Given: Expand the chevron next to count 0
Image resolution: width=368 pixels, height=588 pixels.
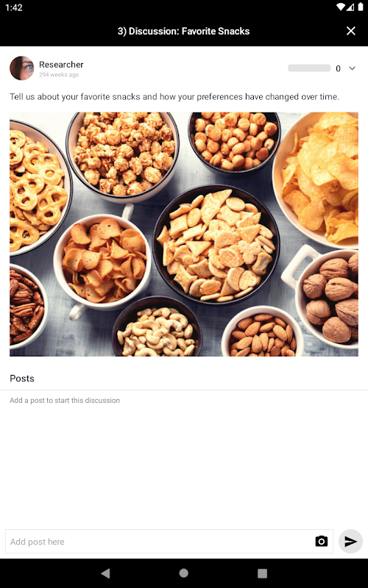Looking at the screenshot, I should point(352,68).
